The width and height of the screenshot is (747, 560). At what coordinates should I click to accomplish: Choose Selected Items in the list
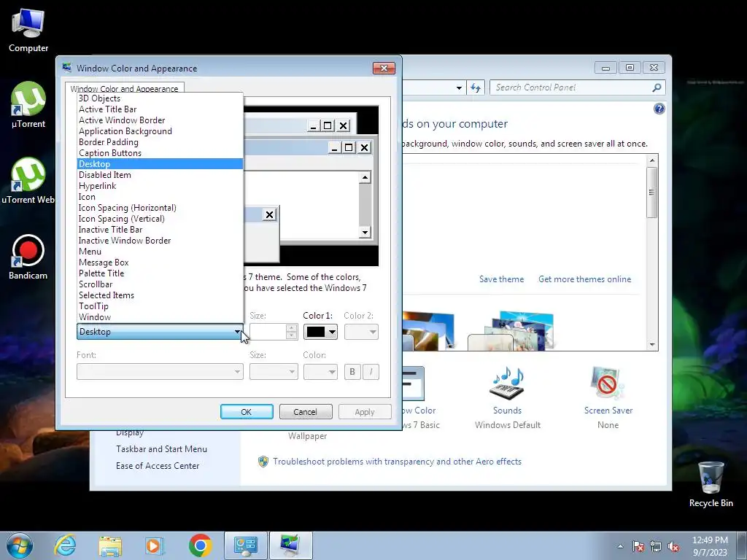(x=160, y=295)
